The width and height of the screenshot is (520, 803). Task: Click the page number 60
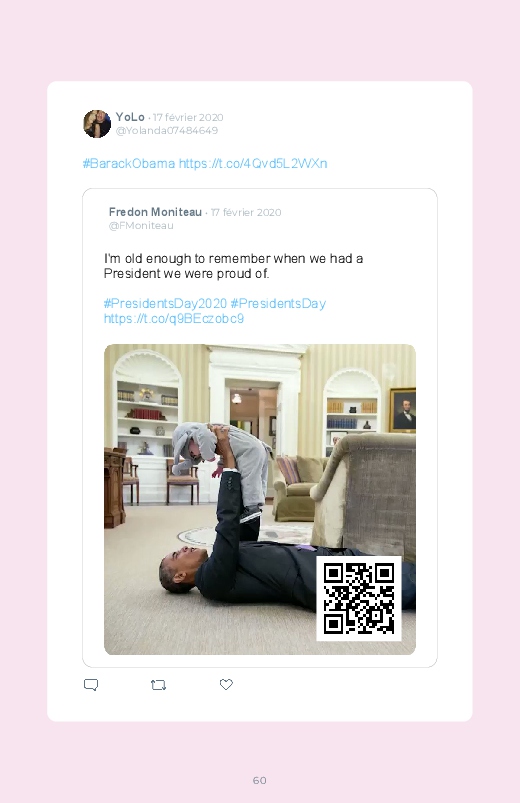click(x=260, y=780)
